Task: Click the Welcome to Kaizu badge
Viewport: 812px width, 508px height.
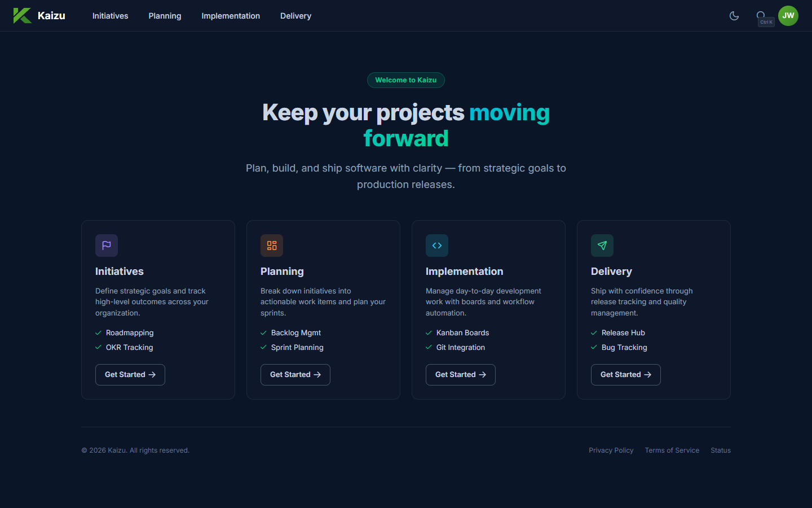Action: tap(406, 80)
